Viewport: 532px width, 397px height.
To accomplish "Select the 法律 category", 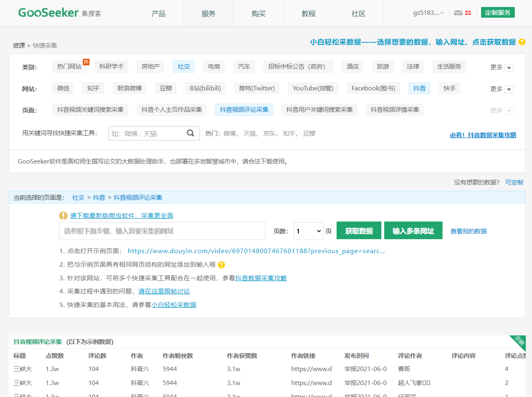I will 413,67.
